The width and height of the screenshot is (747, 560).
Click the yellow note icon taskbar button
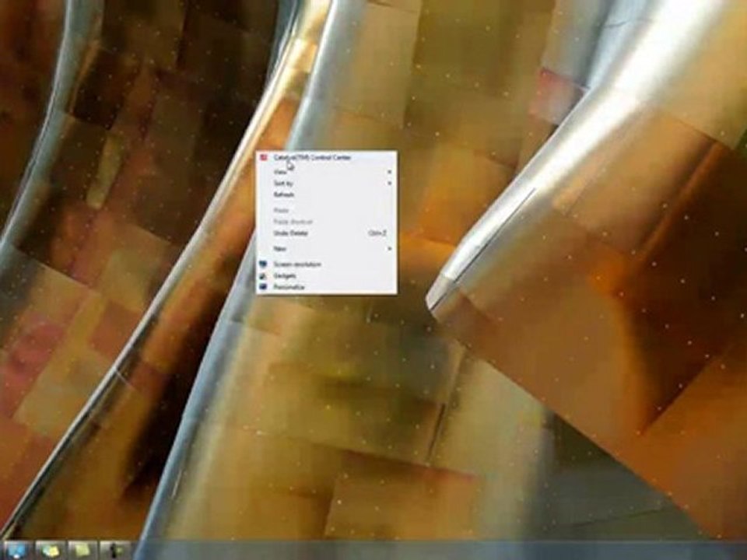[x=82, y=551]
